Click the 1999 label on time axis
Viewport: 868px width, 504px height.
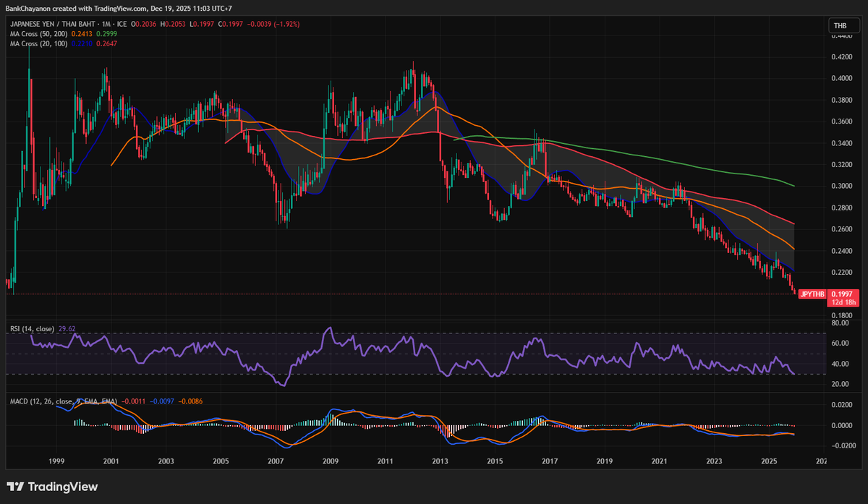click(56, 461)
